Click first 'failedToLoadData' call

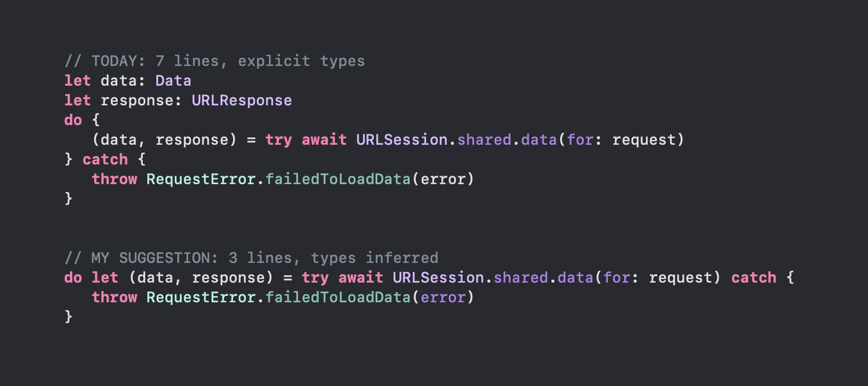click(x=338, y=179)
